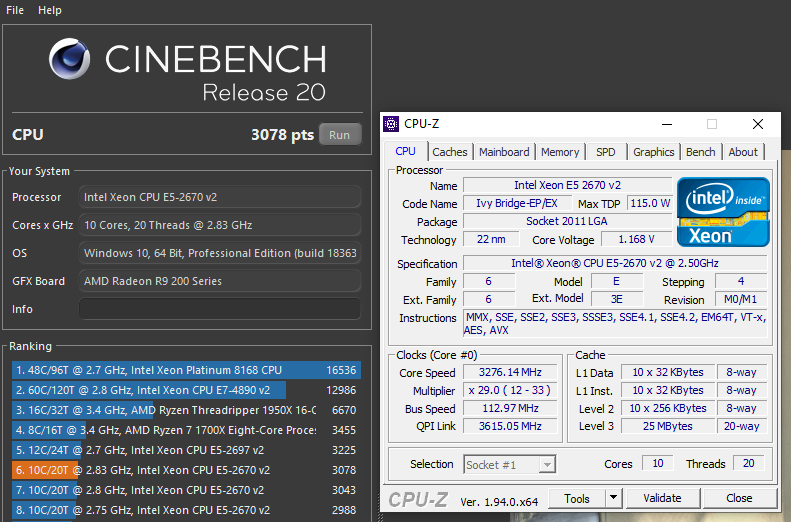The height and width of the screenshot is (522, 791).
Task: Select the Graphics tab
Action: [653, 152]
